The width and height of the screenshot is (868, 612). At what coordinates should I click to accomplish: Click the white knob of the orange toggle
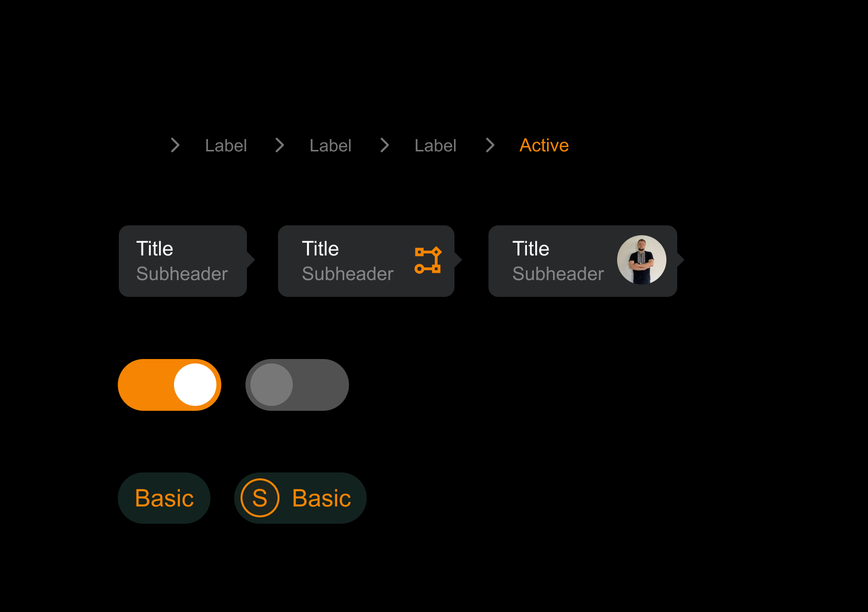click(x=195, y=385)
